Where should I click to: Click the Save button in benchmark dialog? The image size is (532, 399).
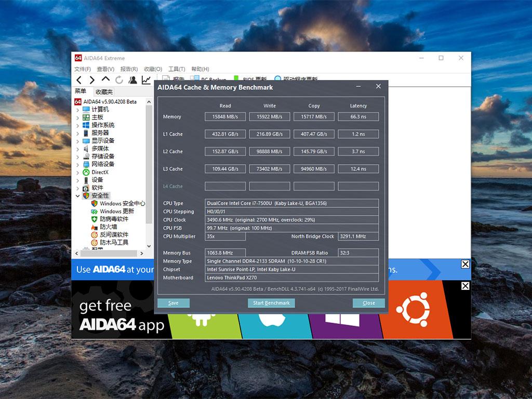[174, 303]
